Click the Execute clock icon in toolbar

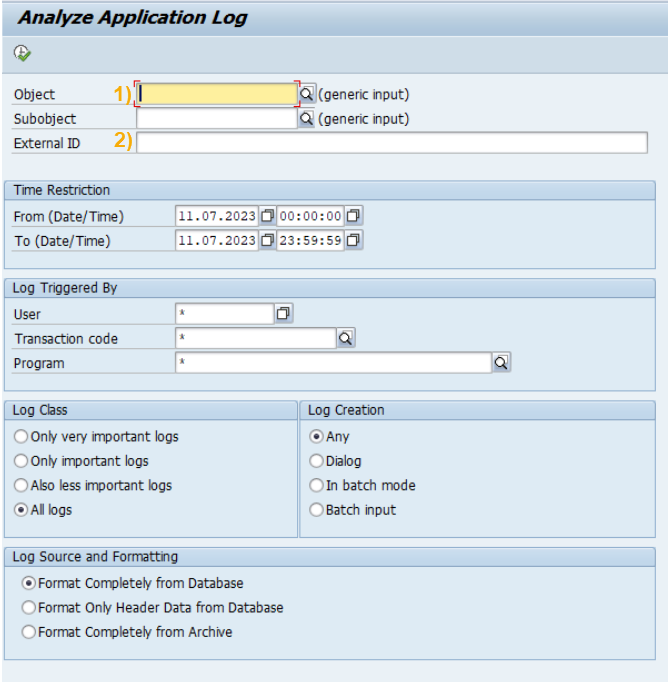click(x=21, y=53)
